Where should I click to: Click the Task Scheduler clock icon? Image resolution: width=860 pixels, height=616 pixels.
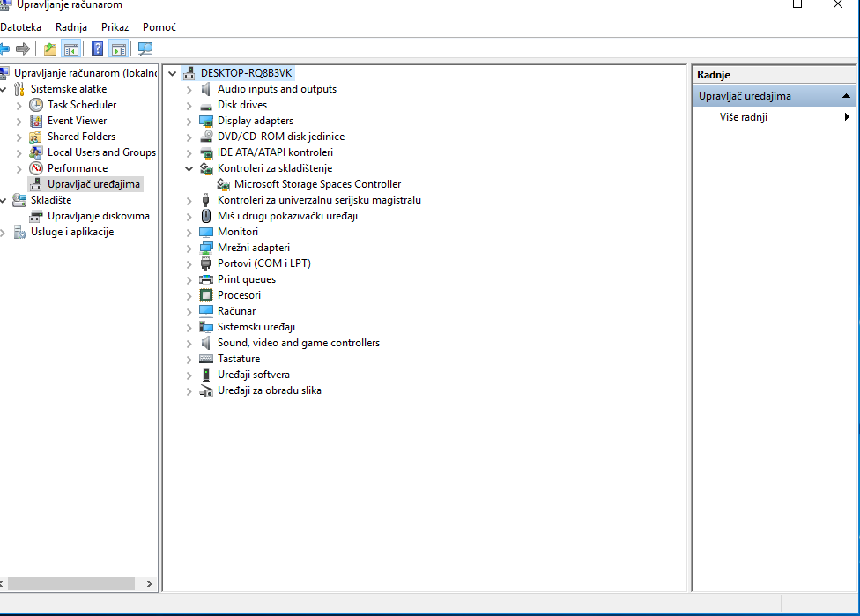(x=36, y=105)
